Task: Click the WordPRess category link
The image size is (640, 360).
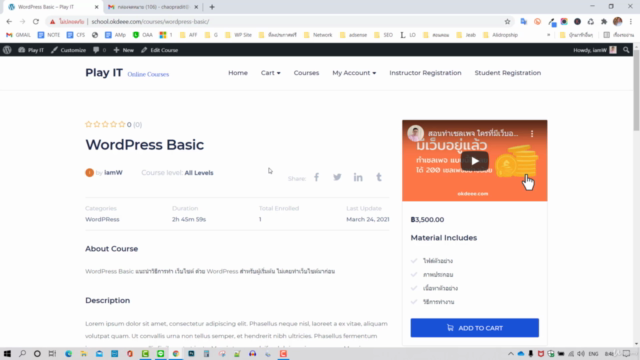Action: click(x=102, y=219)
